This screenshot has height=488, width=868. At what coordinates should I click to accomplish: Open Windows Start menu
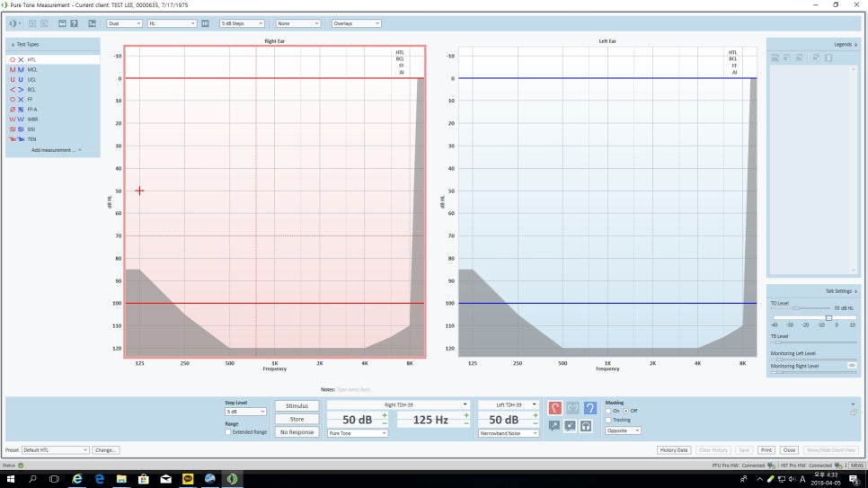pyautogui.click(x=11, y=479)
